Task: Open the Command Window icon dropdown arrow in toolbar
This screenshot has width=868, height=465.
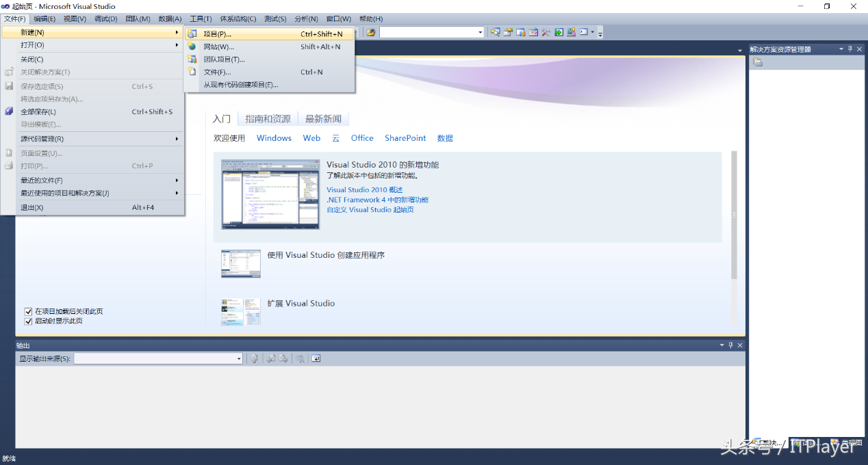Action: tap(593, 32)
